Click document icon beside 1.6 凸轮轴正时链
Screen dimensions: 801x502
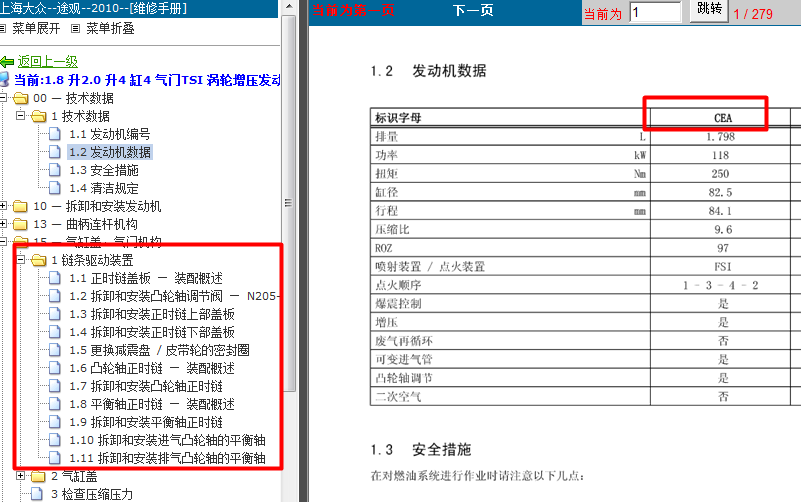point(55,368)
